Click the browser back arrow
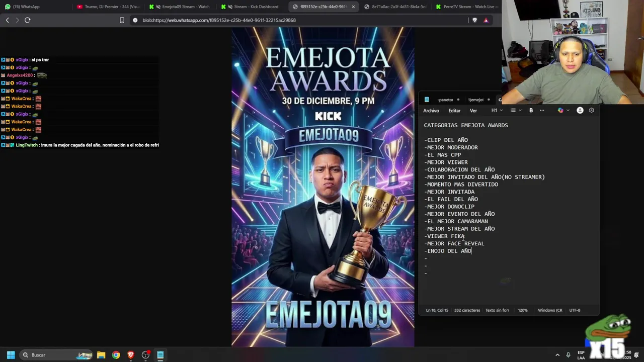This screenshot has height=362, width=644. tap(7, 20)
